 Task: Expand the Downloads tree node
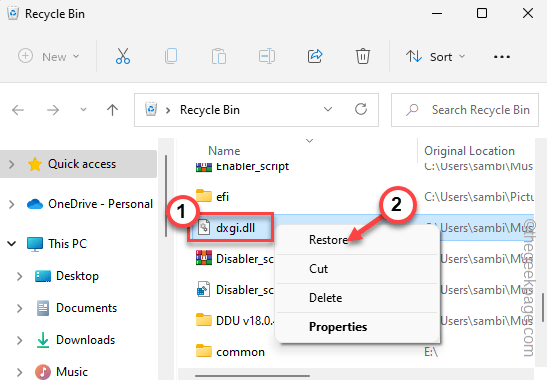(x=20, y=340)
